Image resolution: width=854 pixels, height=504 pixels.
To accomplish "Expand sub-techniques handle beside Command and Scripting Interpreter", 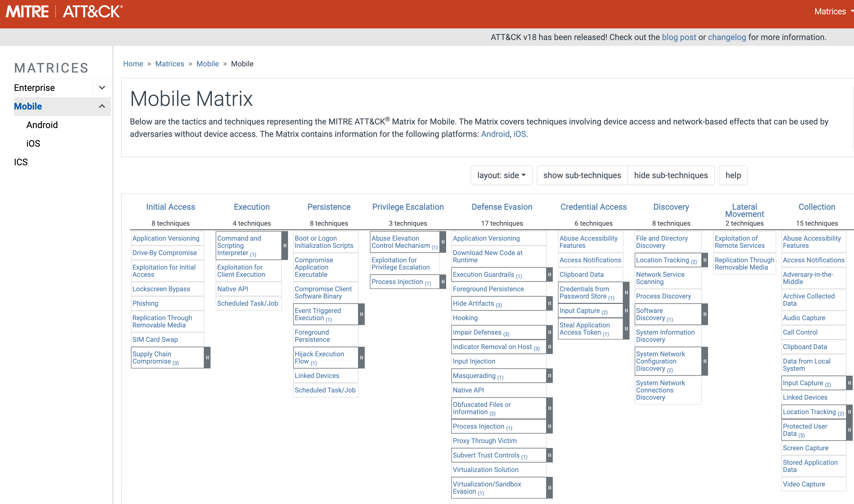I will 285,246.
